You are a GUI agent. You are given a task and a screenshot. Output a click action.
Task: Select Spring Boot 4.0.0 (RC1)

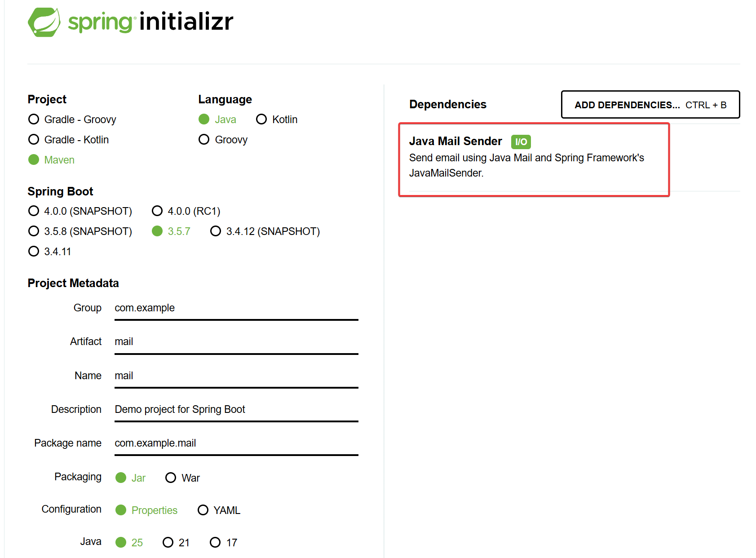157,211
